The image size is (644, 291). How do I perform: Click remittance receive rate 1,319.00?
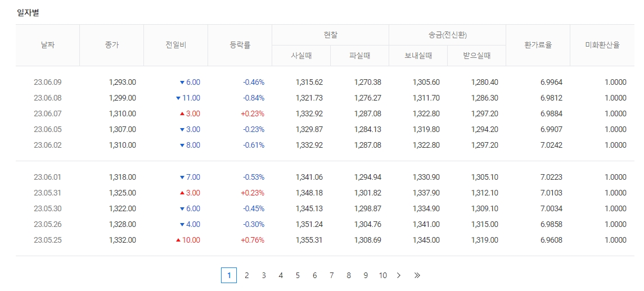click(x=485, y=240)
